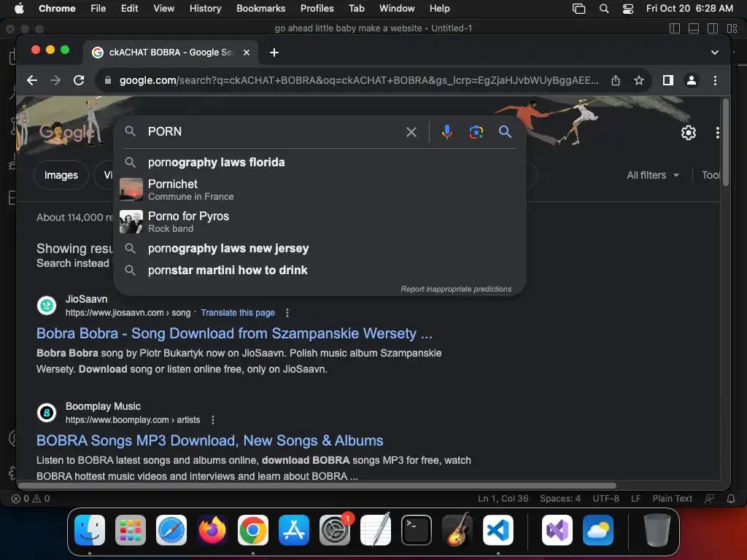The width and height of the screenshot is (747, 560).
Task: Open BOBRA Songs MP3 Download result
Action: [209, 440]
